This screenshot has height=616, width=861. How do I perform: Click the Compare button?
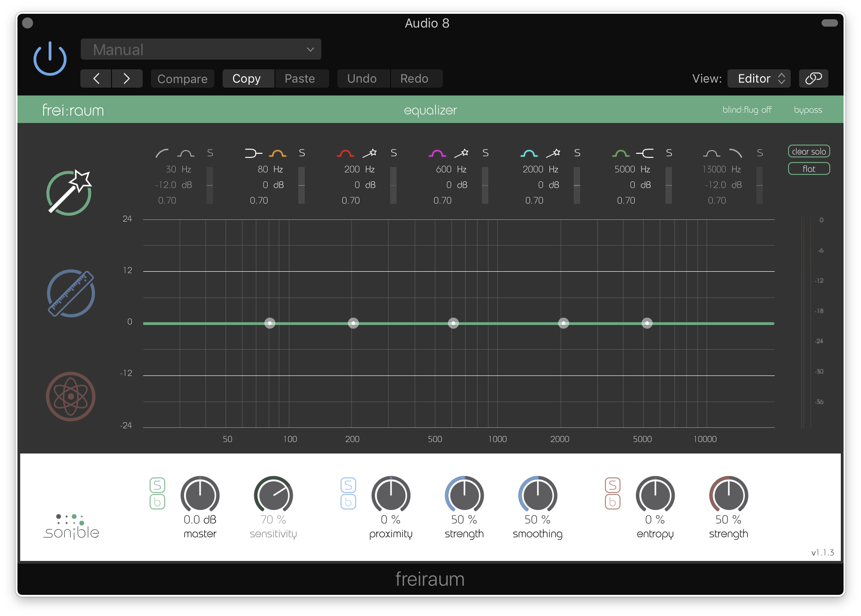point(182,79)
